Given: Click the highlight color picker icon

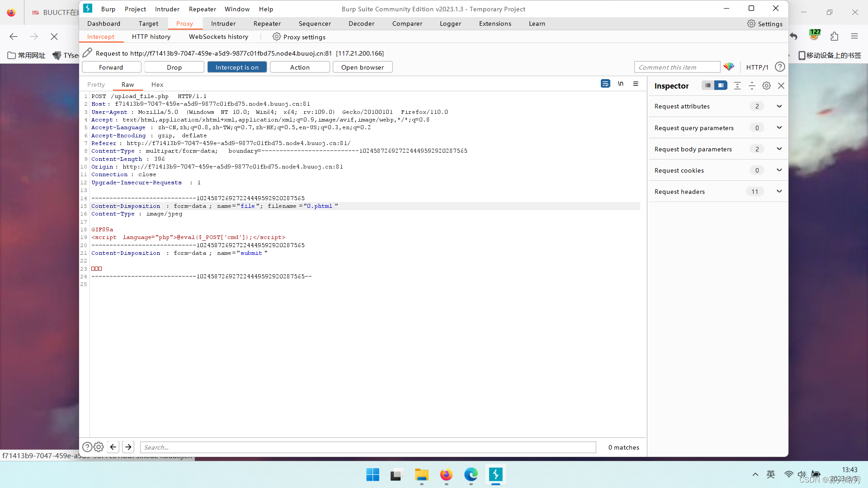Looking at the screenshot, I should click(x=729, y=67).
